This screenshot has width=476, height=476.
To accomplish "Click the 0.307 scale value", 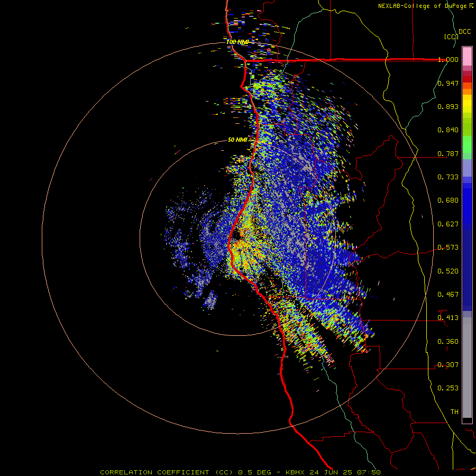I will pyautogui.click(x=448, y=365).
